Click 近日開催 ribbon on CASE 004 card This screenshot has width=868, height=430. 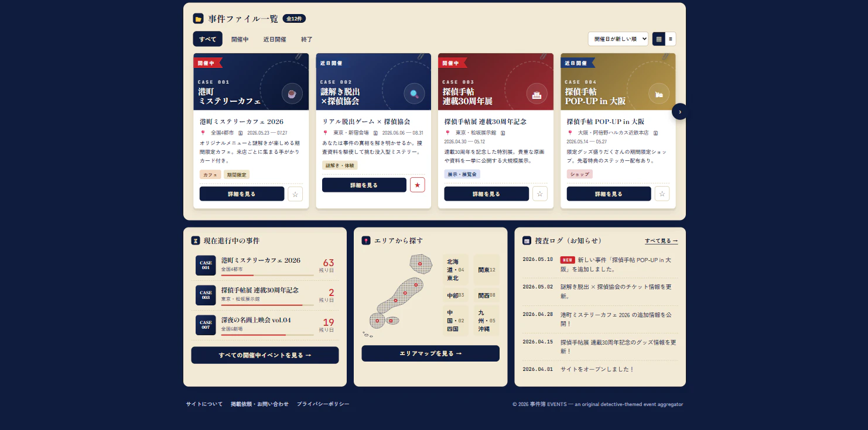(576, 63)
